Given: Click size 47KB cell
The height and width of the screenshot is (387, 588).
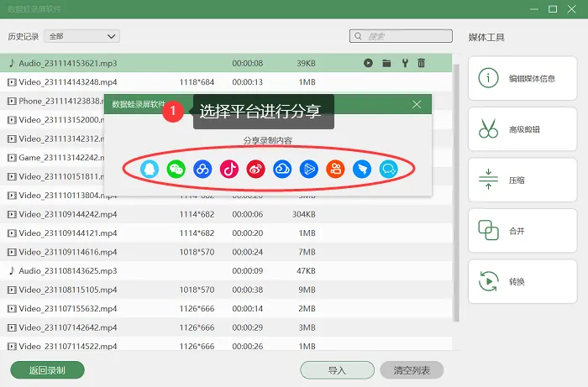Looking at the screenshot, I should pos(306,270).
